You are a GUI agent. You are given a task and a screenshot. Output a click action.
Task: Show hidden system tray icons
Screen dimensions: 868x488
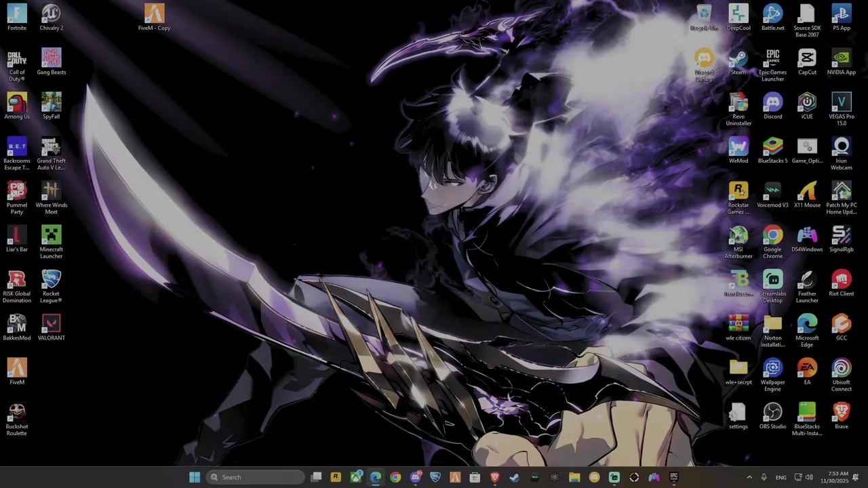pyautogui.click(x=749, y=477)
